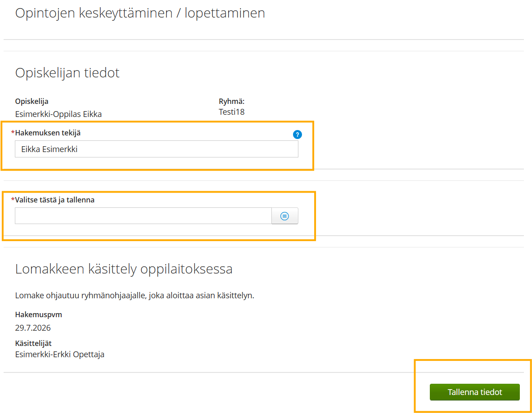532x413 pixels.
Task: Focus the Hakemuksen tekijä text field
Action: [x=157, y=149]
